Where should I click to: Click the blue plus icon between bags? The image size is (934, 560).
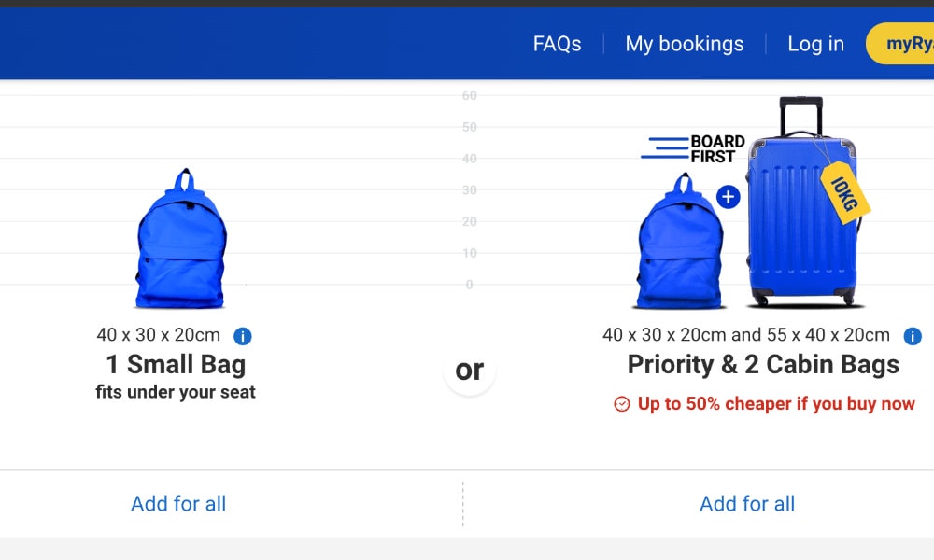tap(728, 197)
